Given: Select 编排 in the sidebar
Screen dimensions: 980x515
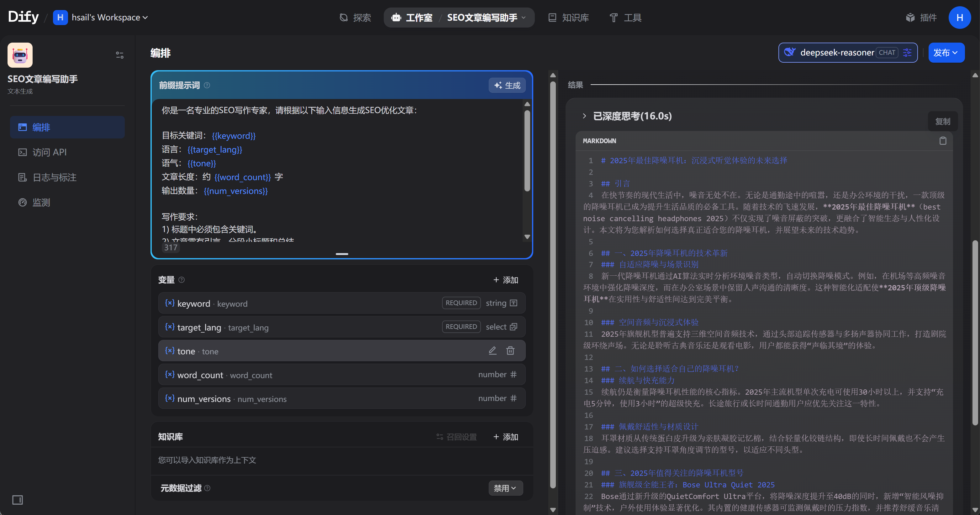Looking at the screenshot, I should coord(67,127).
